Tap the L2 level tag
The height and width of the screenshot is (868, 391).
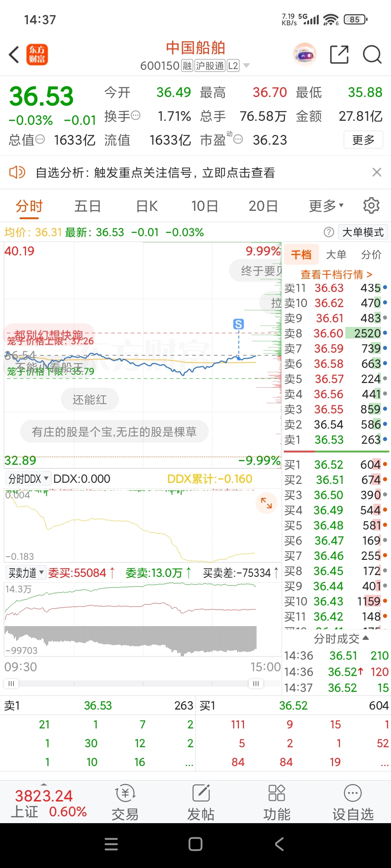233,66
